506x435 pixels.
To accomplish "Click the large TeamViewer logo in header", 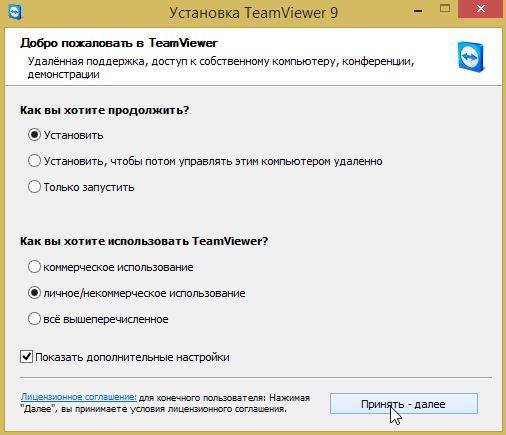I will click(471, 57).
